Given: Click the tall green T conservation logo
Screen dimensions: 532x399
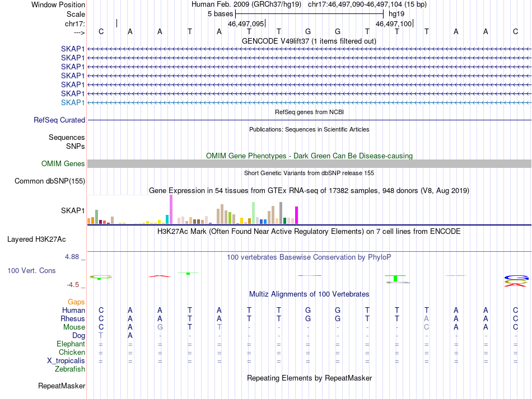Looking at the screenshot, I should [395, 278].
